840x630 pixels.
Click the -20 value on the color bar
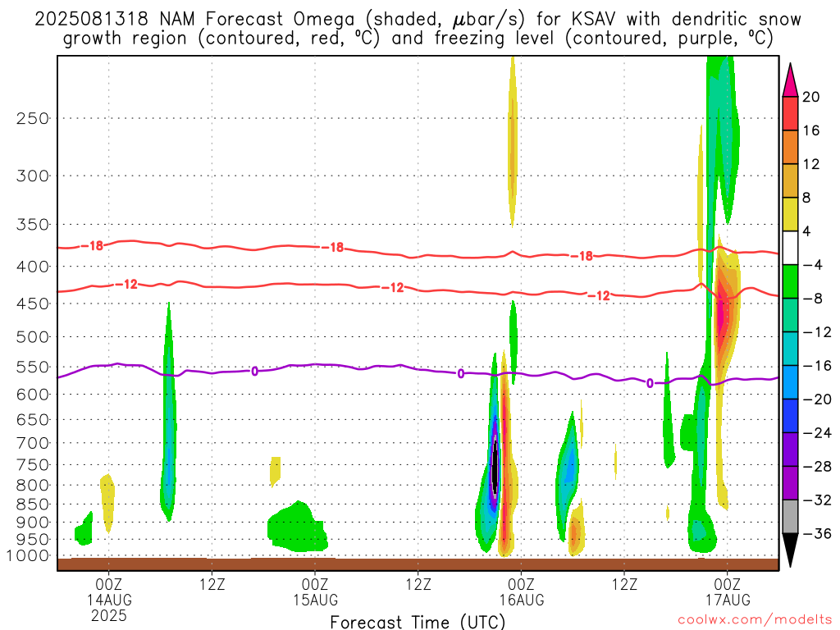[817, 399]
